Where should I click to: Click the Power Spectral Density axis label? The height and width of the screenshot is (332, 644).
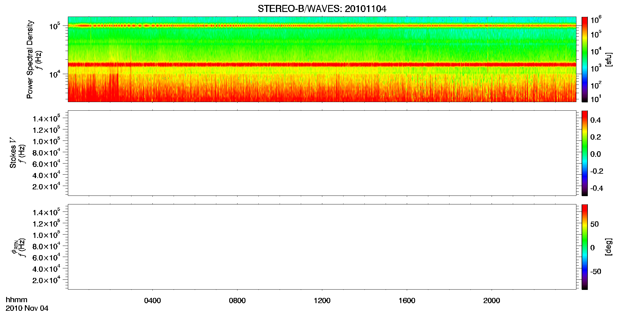30,59
